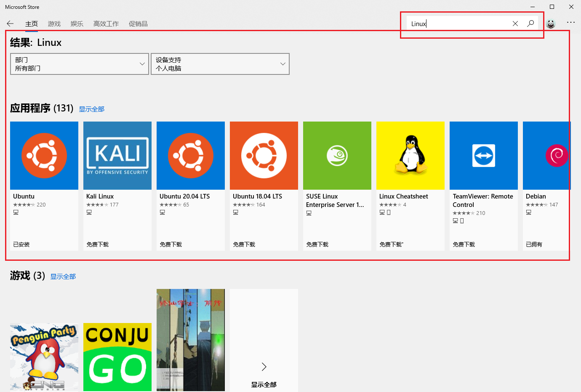
Task: Open the three-dot more menu
Action: point(571,22)
